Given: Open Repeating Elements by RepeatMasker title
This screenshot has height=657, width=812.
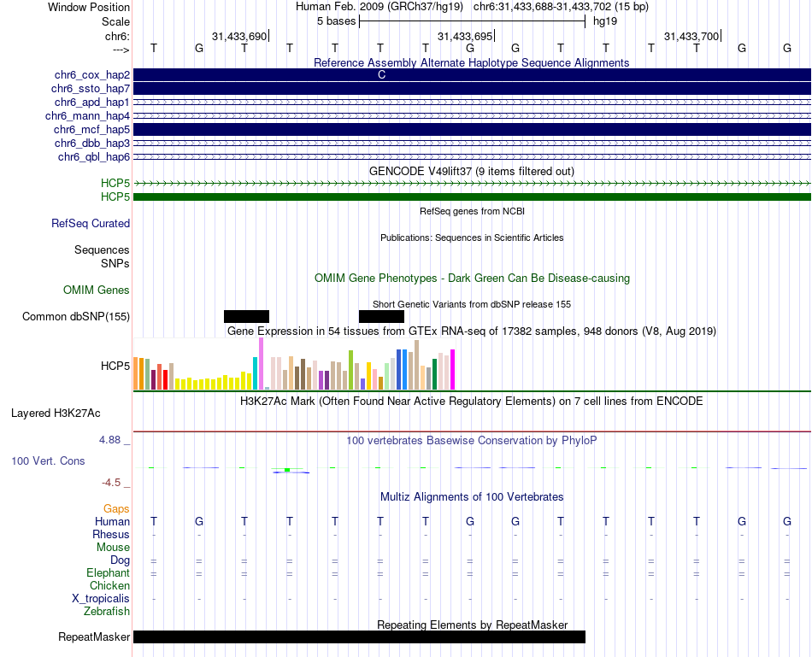Looking at the screenshot, I should tap(472, 625).
